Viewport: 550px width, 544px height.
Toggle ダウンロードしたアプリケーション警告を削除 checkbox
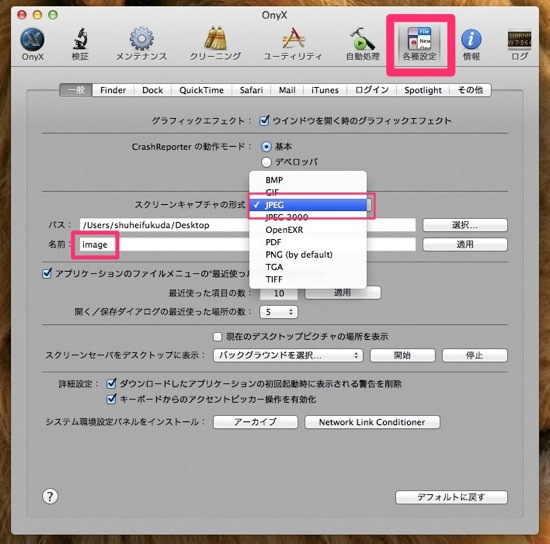pos(111,384)
